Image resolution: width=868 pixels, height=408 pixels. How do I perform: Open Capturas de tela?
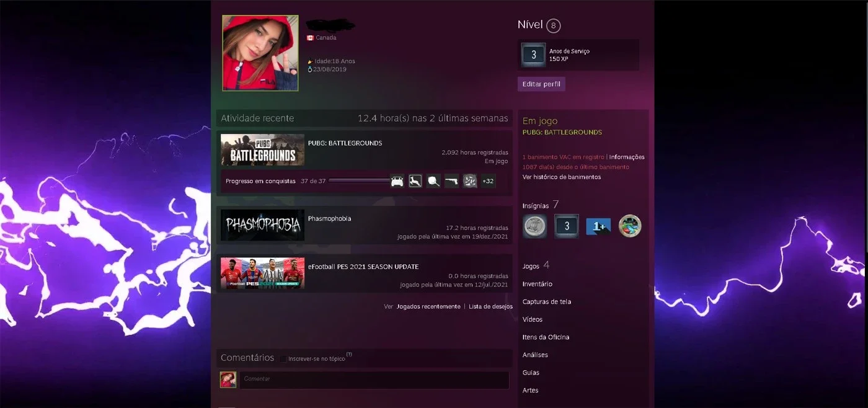tap(547, 302)
